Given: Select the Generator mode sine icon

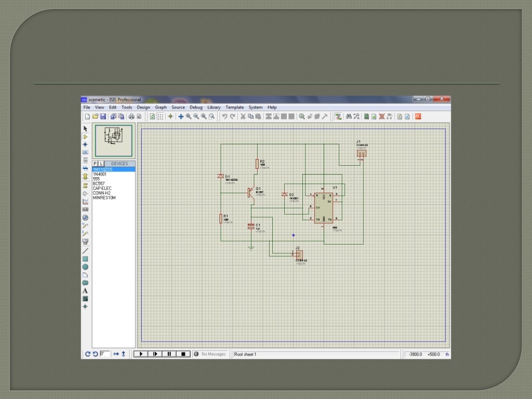Looking at the screenshot, I should pyautogui.click(x=85, y=218).
